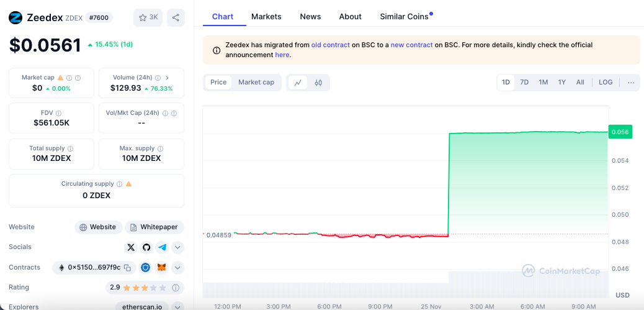The width and height of the screenshot is (644, 310).
Task: Open the Whitepaper button
Action: click(x=154, y=227)
